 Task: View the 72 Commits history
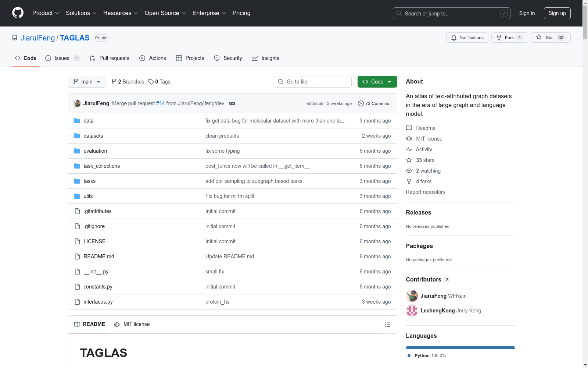pyautogui.click(x=373, y=103)
